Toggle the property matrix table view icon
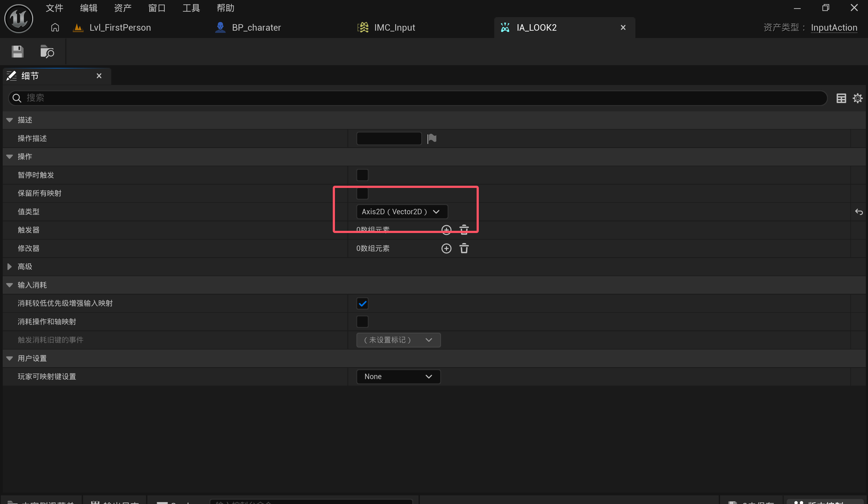This screenshot has width=868, height=504. pos(841,98)
